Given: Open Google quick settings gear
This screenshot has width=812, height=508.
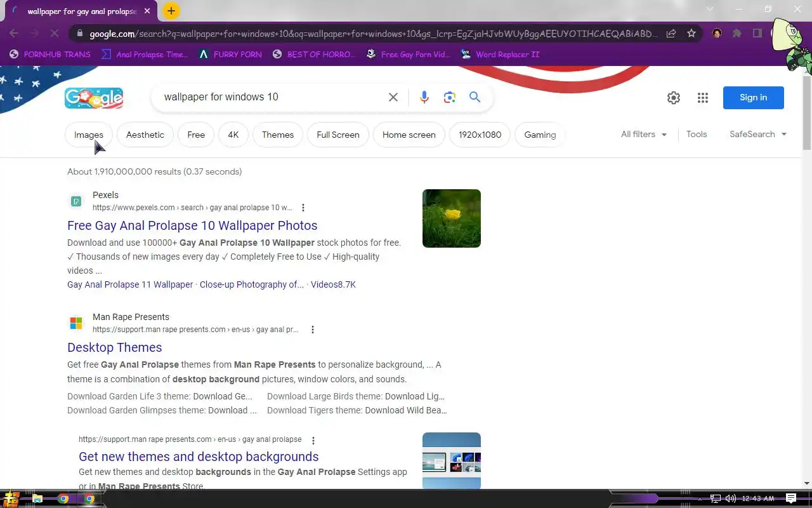Looking at the screenshot, I should click(x=674, y=98).
